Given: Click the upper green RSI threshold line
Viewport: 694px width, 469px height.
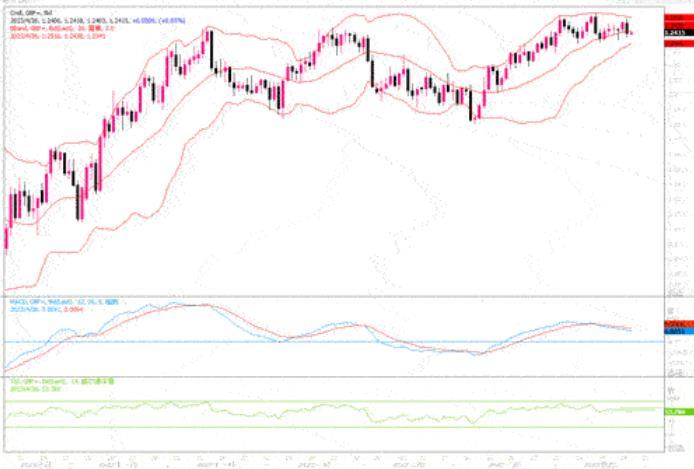Looking at the screenshot, I should (x=300, y=402).
